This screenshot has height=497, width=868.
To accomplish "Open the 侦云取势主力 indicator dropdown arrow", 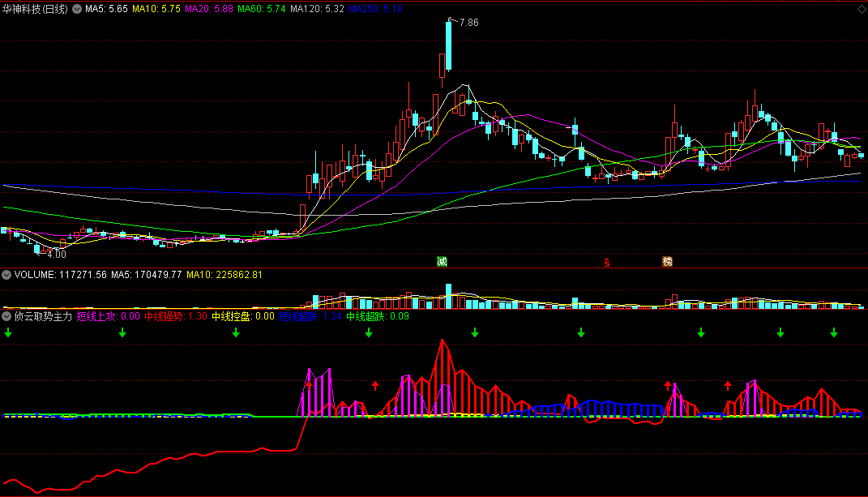I will point(6,316).
